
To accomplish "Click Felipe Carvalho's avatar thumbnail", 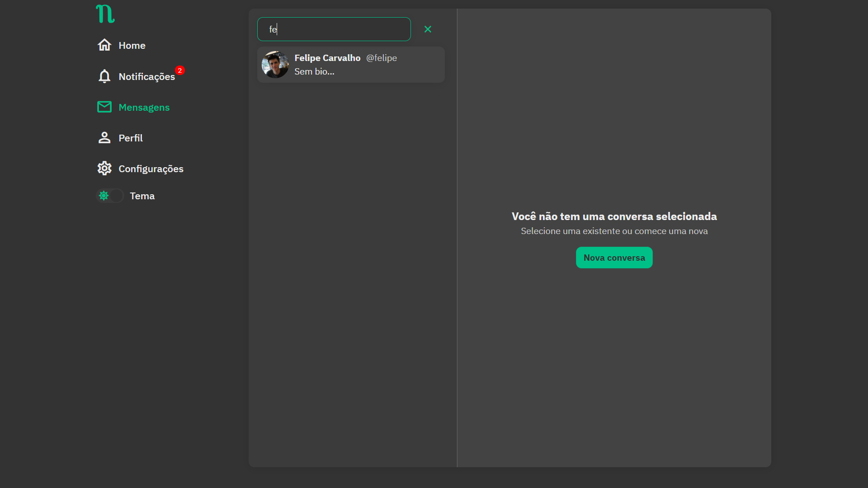I will coord(275,65).
